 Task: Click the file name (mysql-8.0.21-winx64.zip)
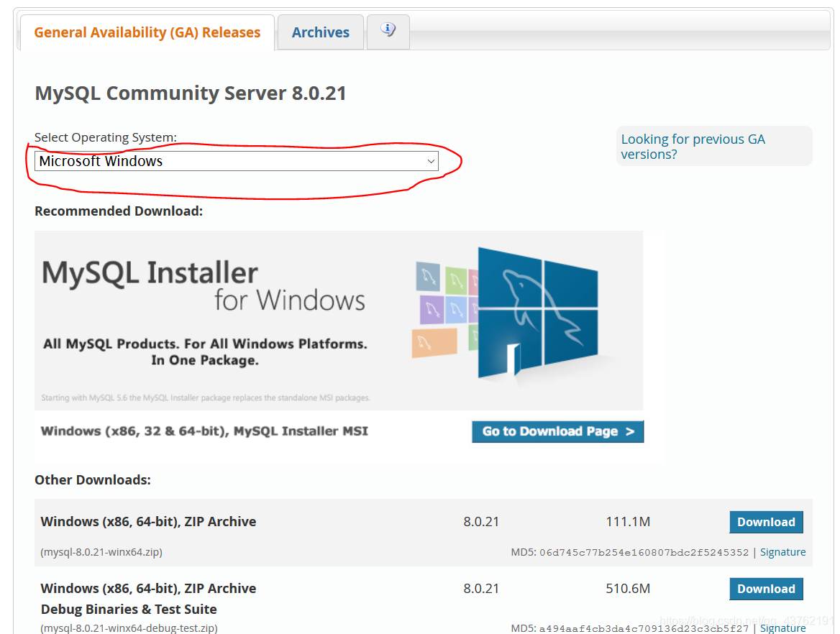101,552
